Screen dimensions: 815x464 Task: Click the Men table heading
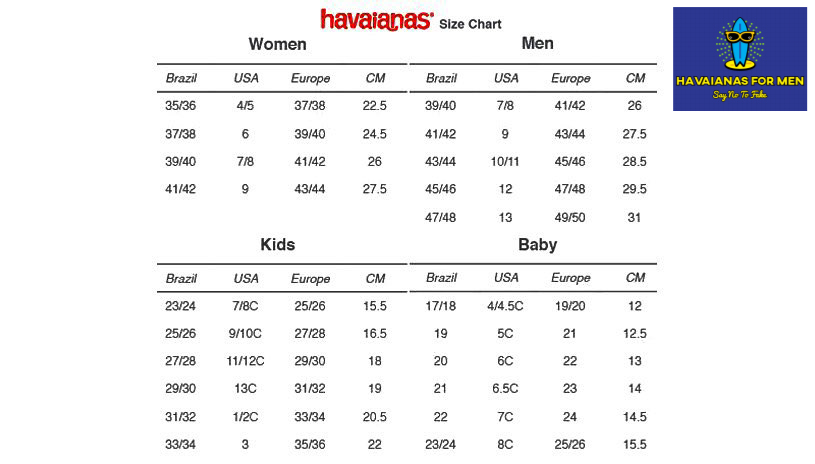coord(537,43)
